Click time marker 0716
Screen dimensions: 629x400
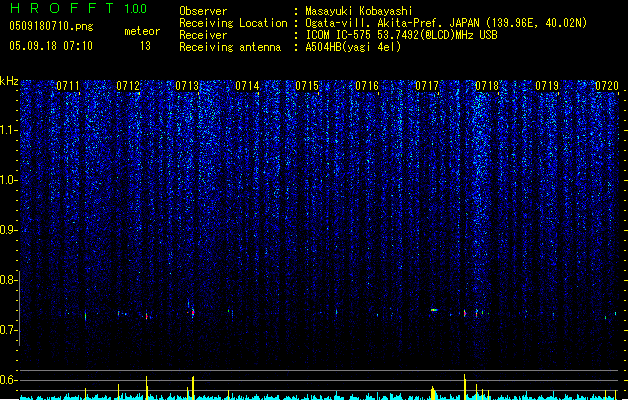click(x=367, y=86)
